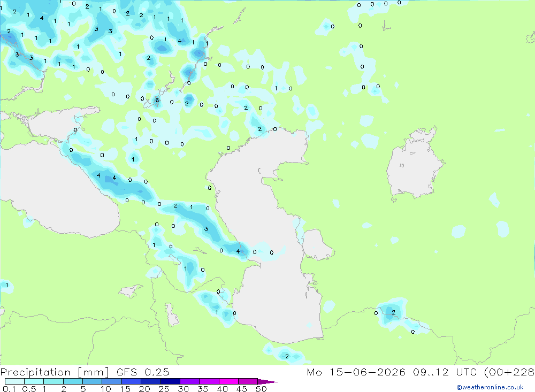This screenshot has height=392, width=535.
Task: Click the legend label "0.1"
Action: point(9,389)
